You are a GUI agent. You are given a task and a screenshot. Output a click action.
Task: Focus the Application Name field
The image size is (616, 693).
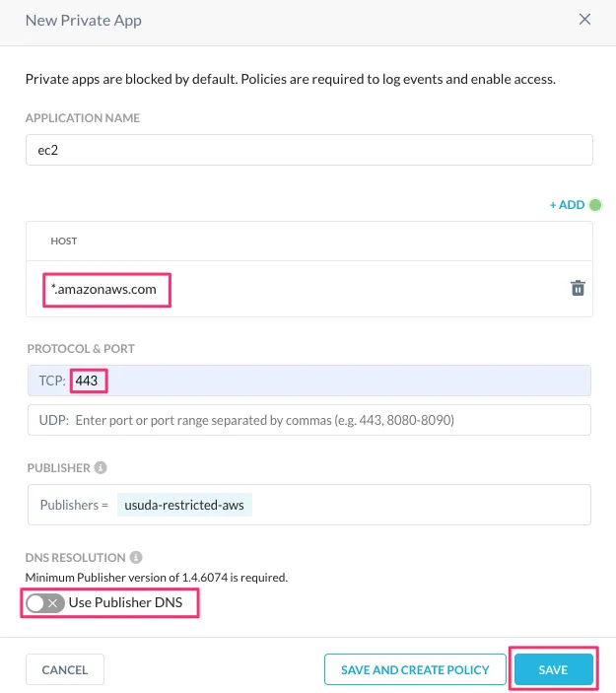pyautogui.click(x=308, y=150)
